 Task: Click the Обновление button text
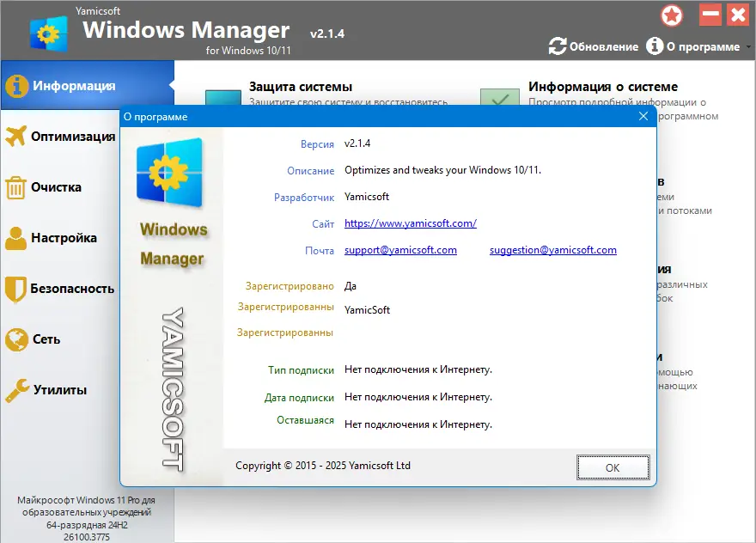(x=604, y=46)
